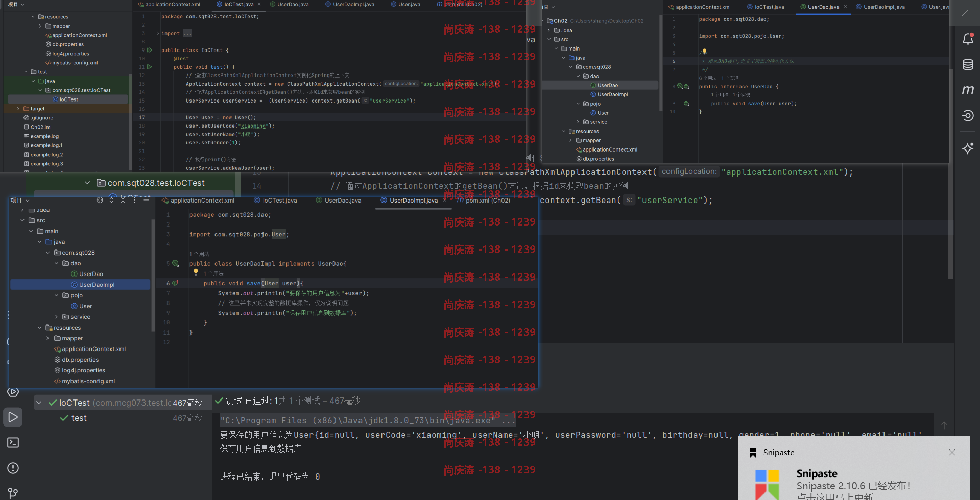Expand the .idea folder under Ch02
The width and height of the screenshot is (980, 500).
549,30
